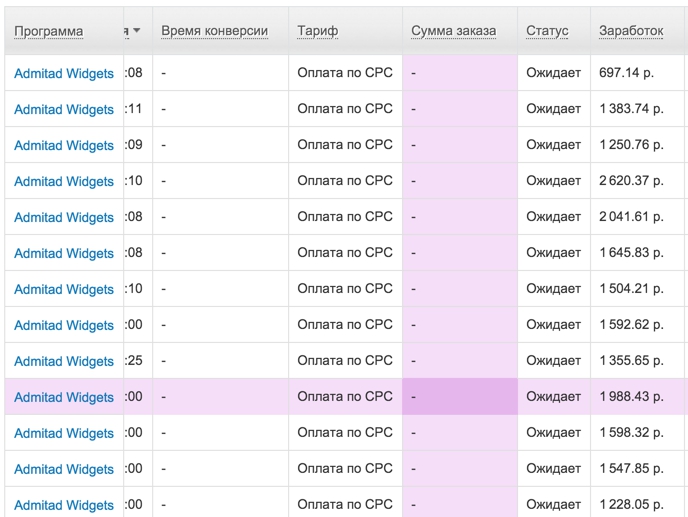The image size is (688, 517).
Task: Click Оплата по CPC in the 1 250.76 р. row
Action: (344, 145)
